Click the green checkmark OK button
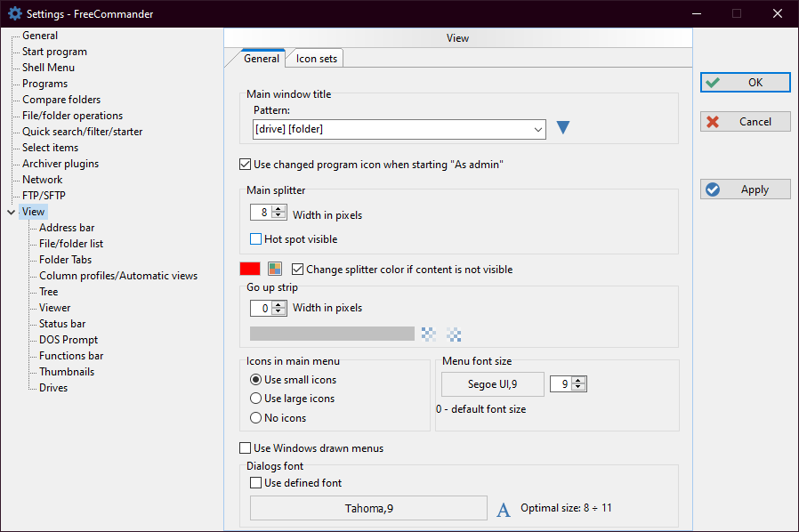799x532 pixels. tap(745, 82)
